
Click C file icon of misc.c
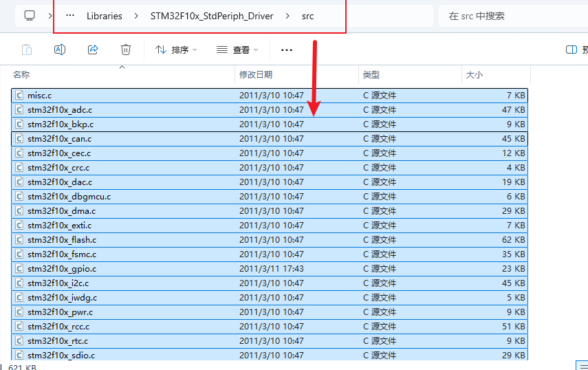click(x=19, y=95)
